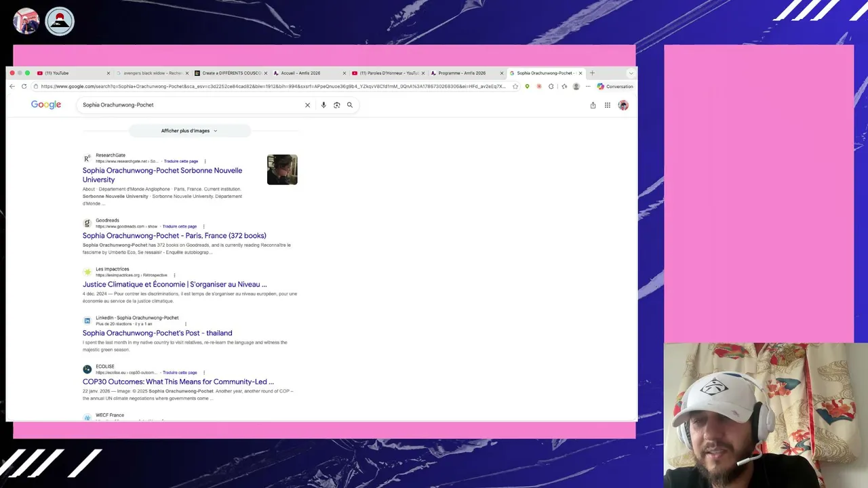Open the browser profile avatar in the toolbar
This screenshot has height=488, width=868.
click(x=576, y=86)
